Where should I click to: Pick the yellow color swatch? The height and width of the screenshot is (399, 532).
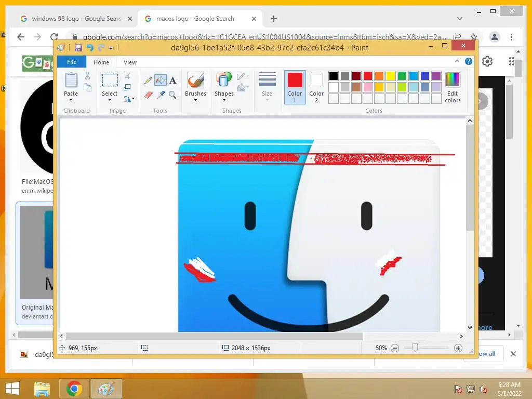point(391,76)
